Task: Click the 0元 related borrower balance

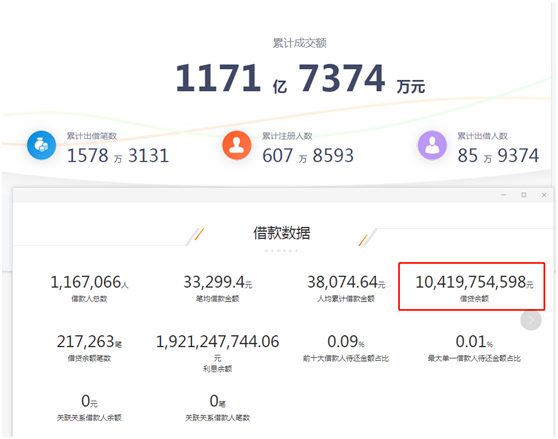Action: 89,401
